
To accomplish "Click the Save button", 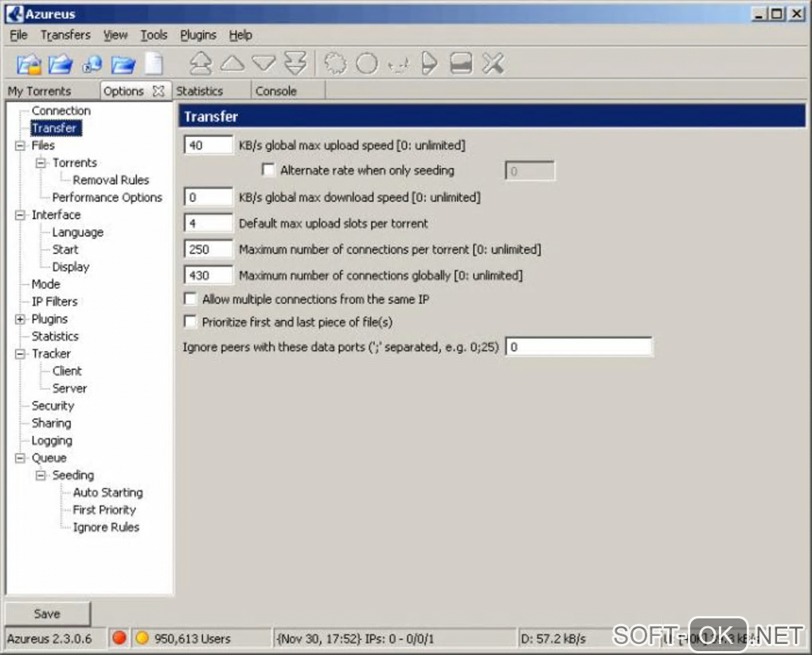I will pos(47,614).
